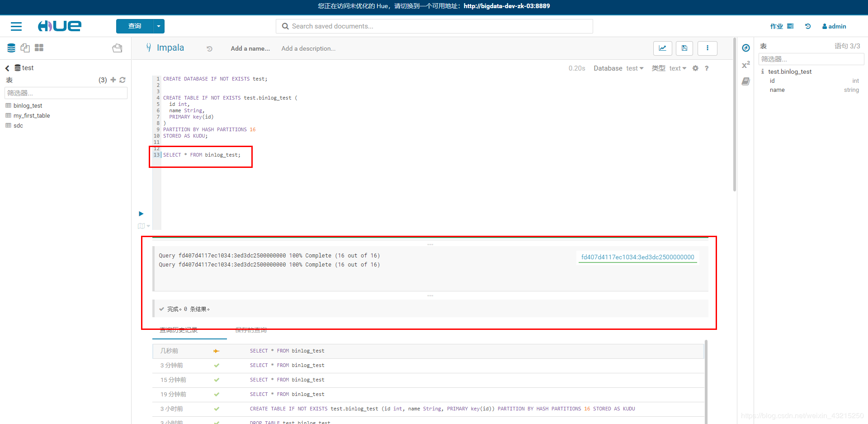This screenshot has height=424, width=868.
Task: Click the import/folder icon in the sidebar
Action: click(117, 48)
